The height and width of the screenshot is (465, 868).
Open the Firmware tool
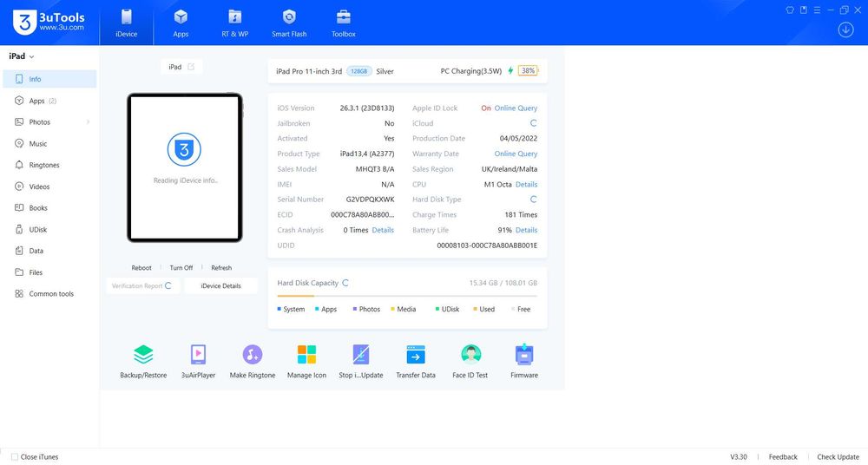coord(524,361)
